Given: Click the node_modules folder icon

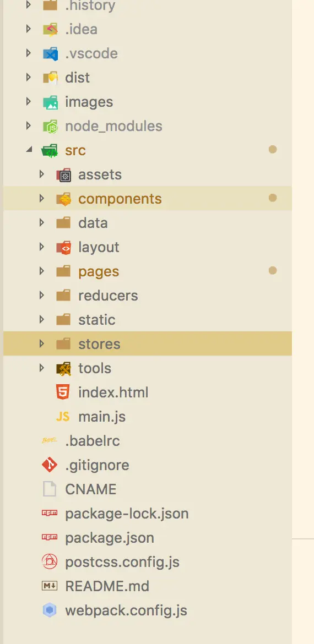Looking at the screenshot, I should pos(50,126).
